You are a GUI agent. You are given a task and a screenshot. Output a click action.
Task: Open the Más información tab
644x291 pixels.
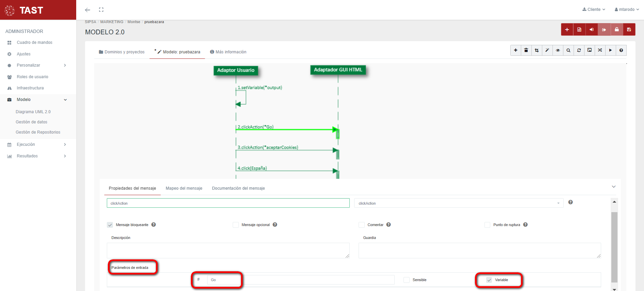point(228,52)
